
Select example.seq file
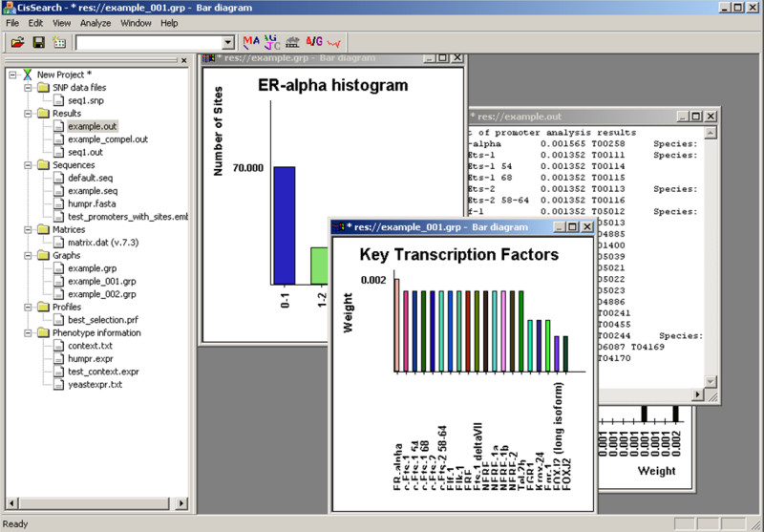(x=93, y=191)
